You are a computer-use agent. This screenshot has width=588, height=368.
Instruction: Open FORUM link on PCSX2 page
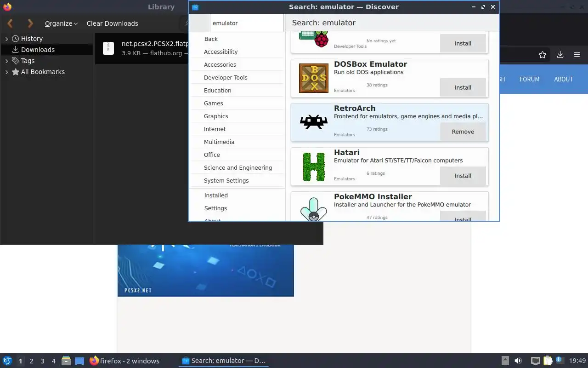click(x=529, y=79)
